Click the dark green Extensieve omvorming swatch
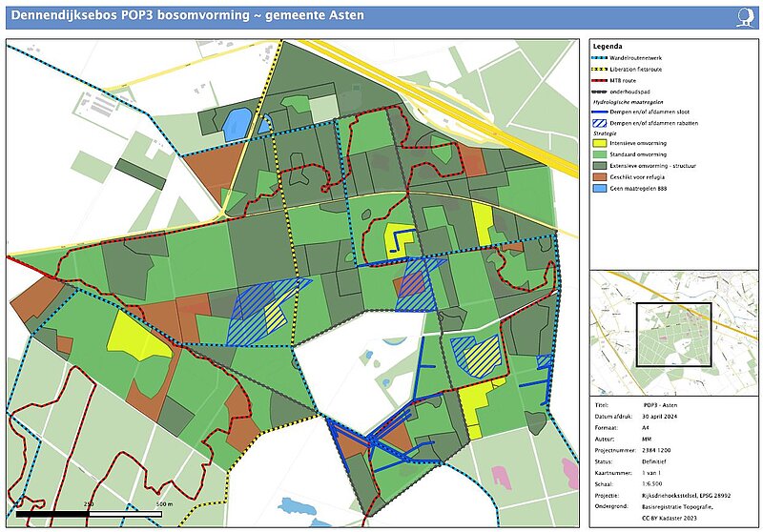 pos(600,166)
